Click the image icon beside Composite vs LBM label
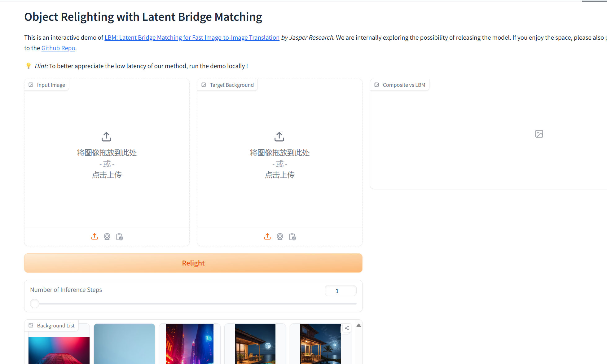This screenshot has height=364, width=607. [377, 85]
